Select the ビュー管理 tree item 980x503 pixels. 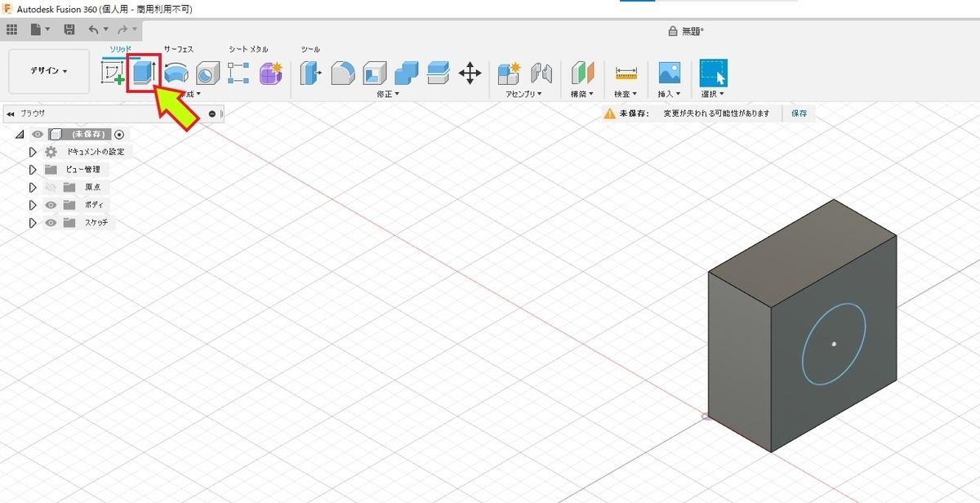82,170
